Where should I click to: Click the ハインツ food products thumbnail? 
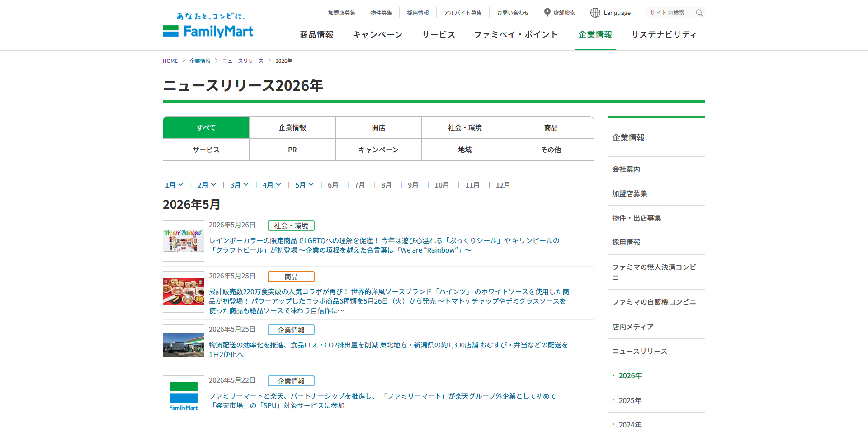pyautogui.click(x=184, y=292)
